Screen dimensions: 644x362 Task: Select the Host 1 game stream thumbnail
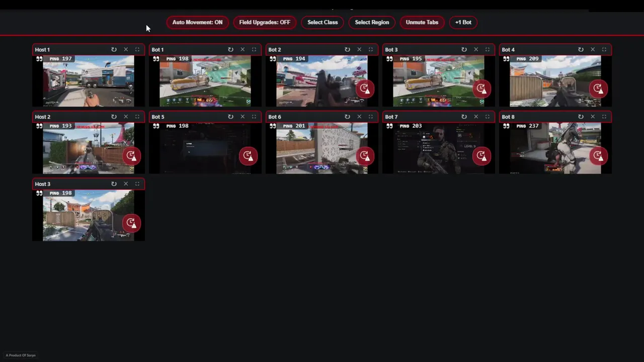[89, 81]
